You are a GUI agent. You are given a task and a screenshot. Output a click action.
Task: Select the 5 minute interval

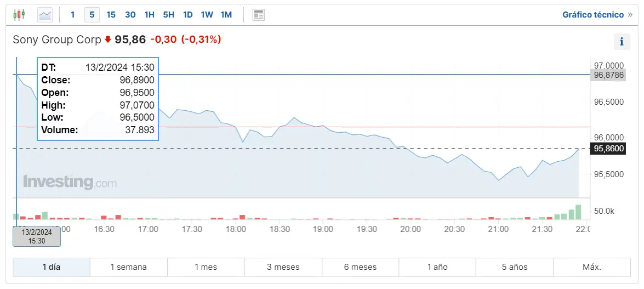(x=92, y=15)
